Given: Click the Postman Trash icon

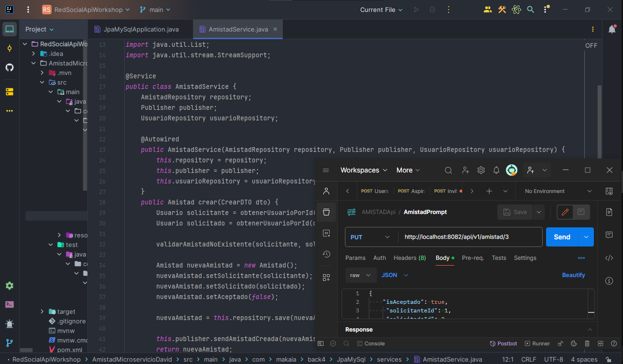Looking at the screenshot, I should pyautogui.click(x=587, y=343).
